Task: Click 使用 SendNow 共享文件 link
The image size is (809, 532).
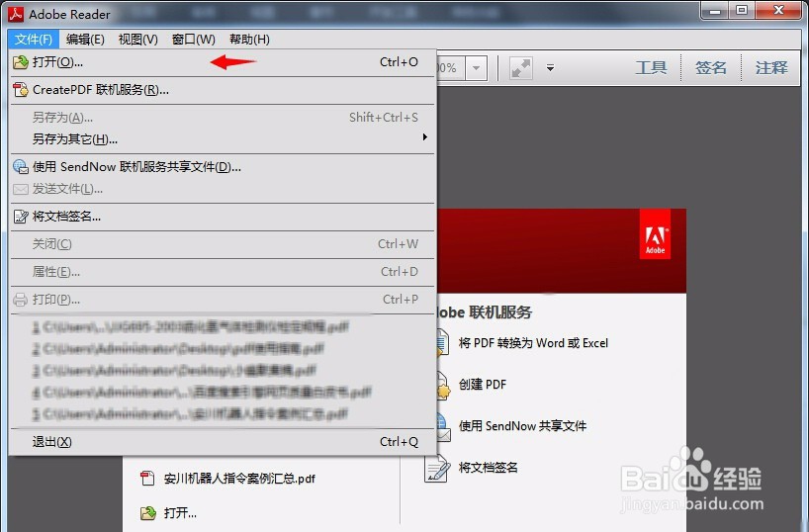Action: pyautogui.click(x=522, y=426)
